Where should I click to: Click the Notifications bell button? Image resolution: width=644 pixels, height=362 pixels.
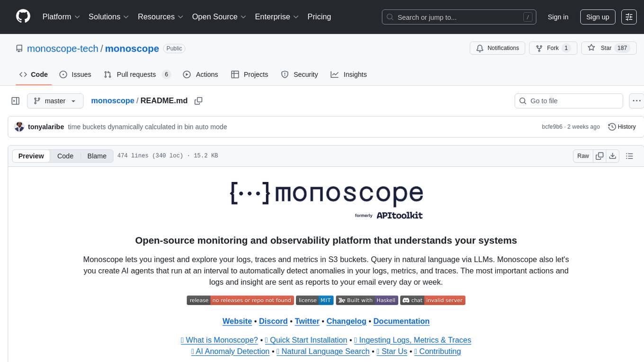click(x=497, y=48)
